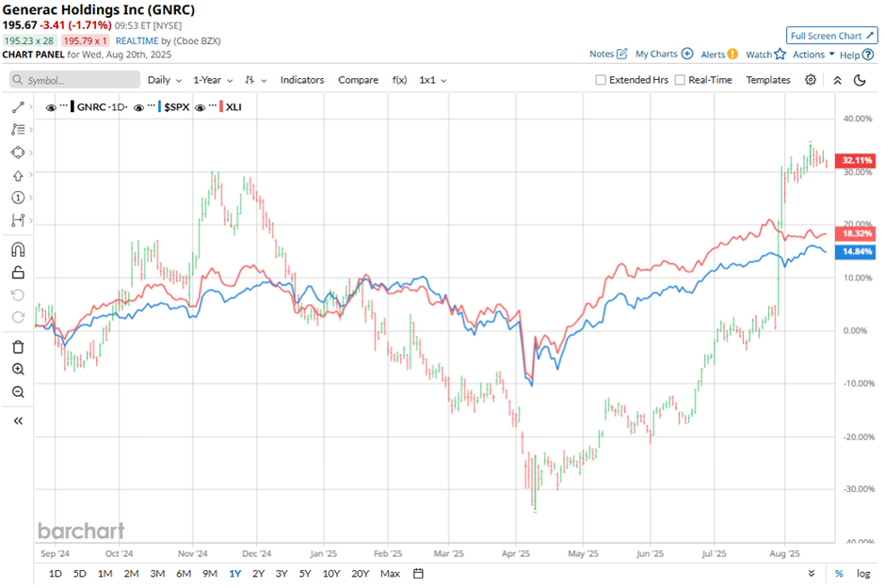Select the 10Y time range
Screen dimensions: 885x588
[331, 573]
